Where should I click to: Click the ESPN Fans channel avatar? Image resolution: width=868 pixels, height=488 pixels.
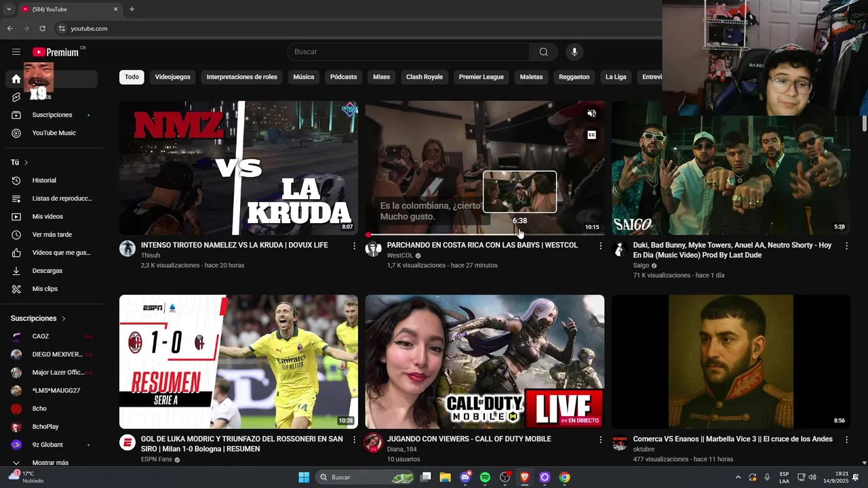(x=127, y=443)
